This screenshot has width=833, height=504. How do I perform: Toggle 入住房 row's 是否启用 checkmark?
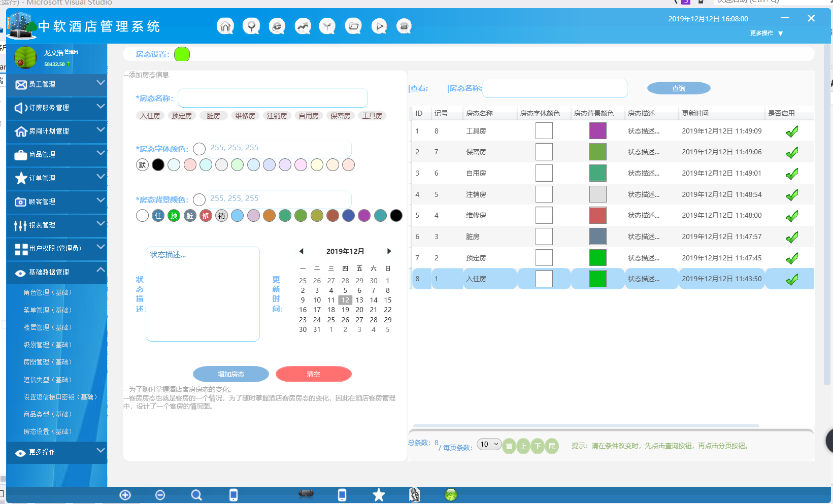[x=791, y=279]
